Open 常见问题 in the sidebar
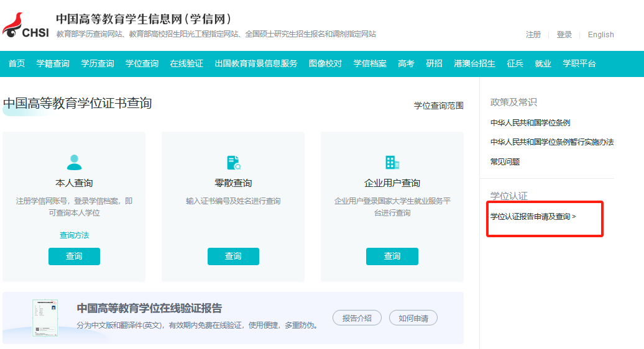644x349 pixels. 505,162
